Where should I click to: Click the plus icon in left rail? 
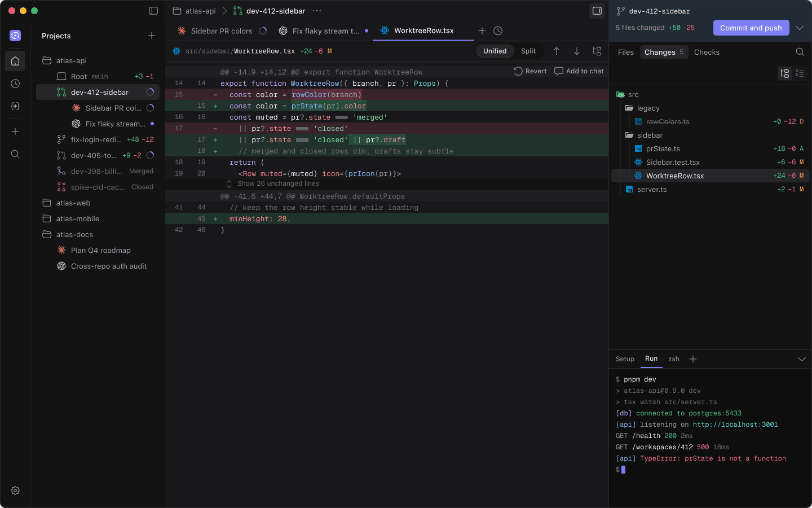(15, 132)
